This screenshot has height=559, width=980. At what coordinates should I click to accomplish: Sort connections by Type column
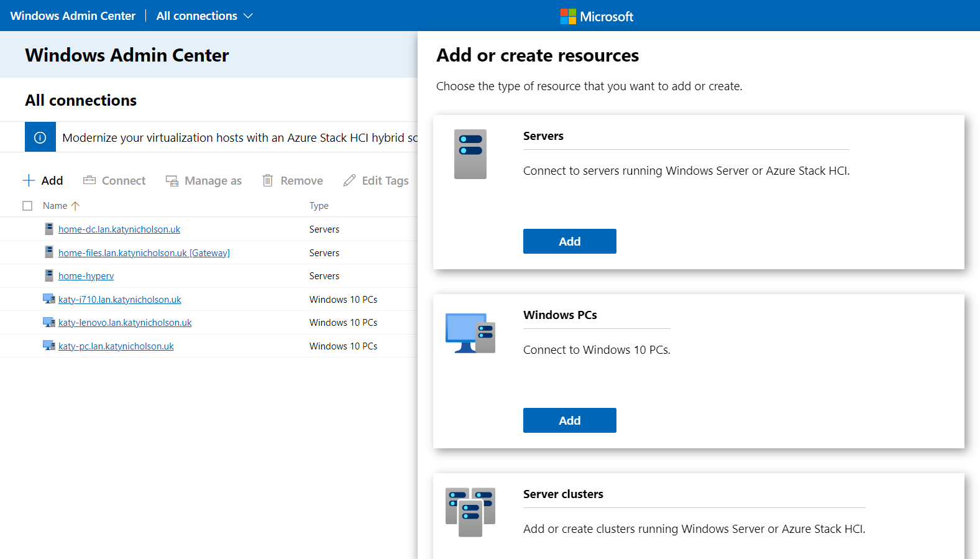point(319,206)
